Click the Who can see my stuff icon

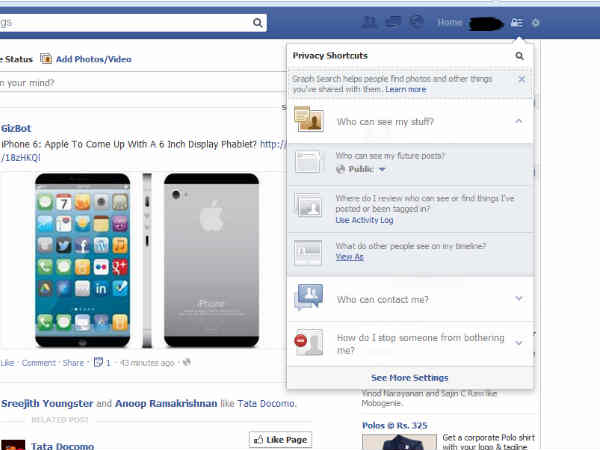tap(309, 119)
